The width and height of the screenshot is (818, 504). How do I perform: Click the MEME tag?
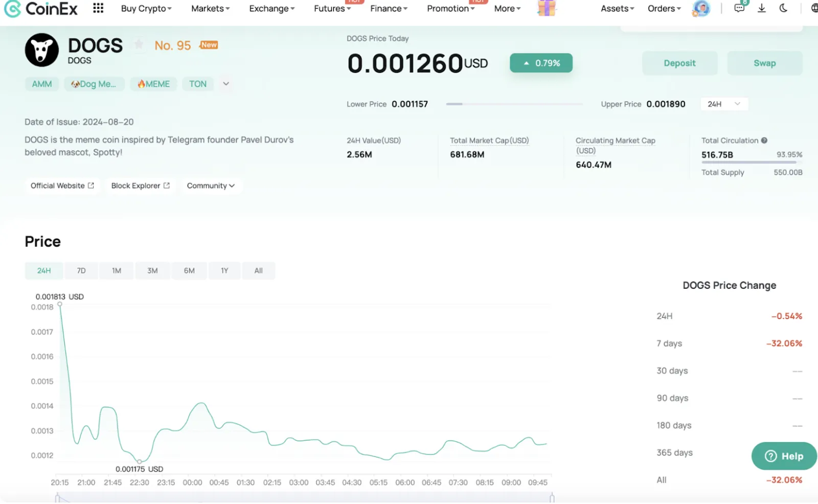click(153, 84)
